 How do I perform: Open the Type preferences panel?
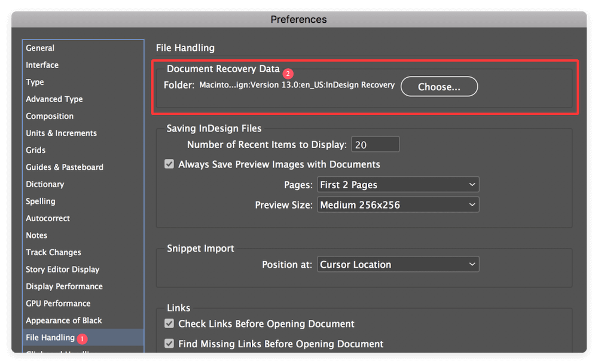click(x=35, y=82)
